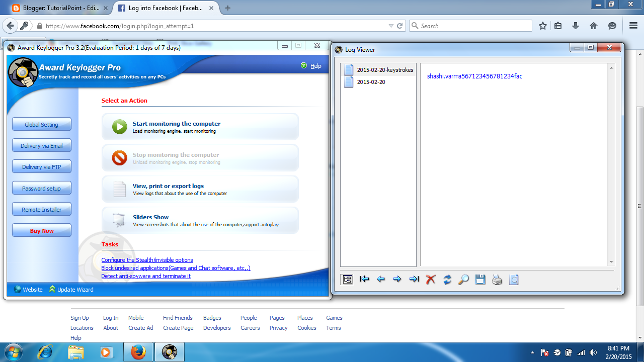The height and width of the screenshot is (362, 644).
Task: Click the document icon for View logs
Action: [x=119, y=189]
